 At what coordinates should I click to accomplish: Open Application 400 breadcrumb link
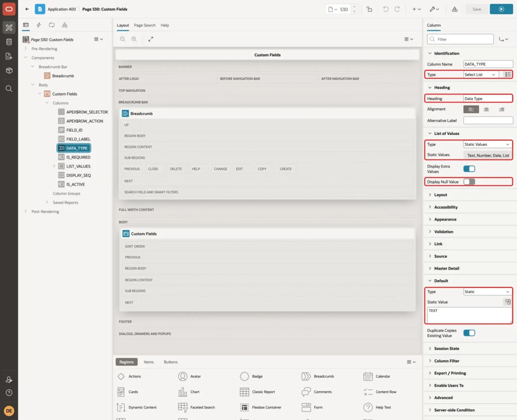coord(62,9)
